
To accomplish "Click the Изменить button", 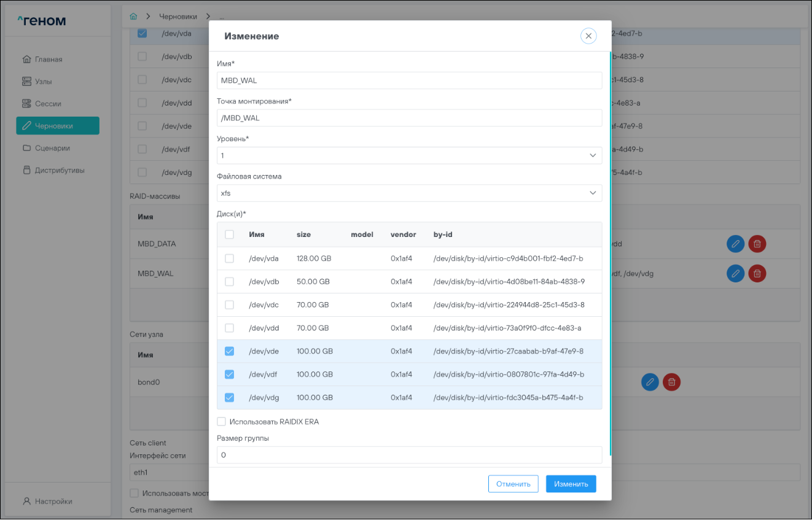I will coord(571,484).
